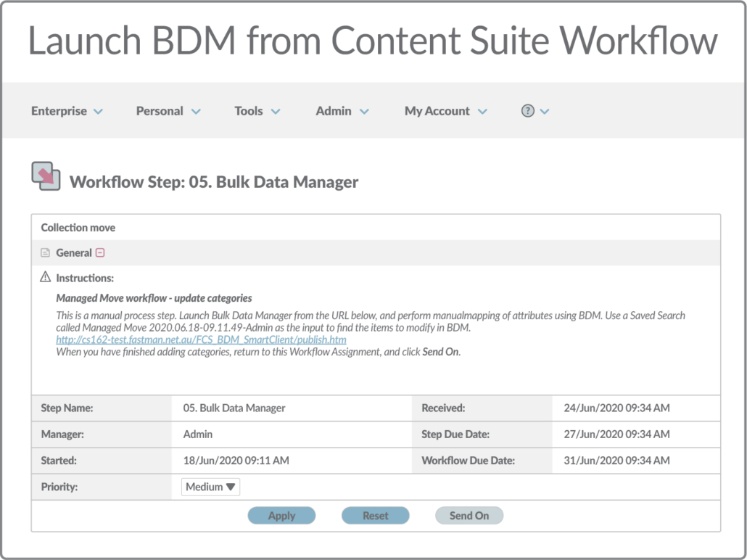
Task: Collapse the General section
Action: 100,253
